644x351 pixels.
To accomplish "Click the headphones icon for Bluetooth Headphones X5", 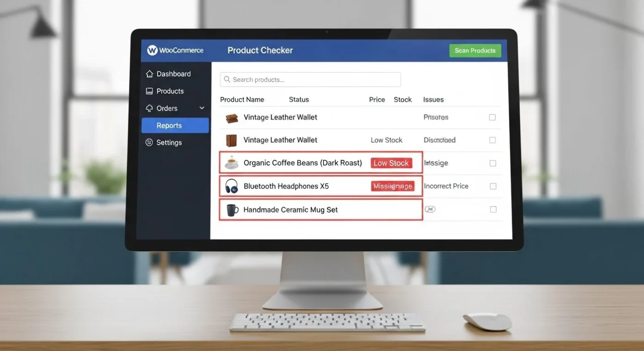I will [231, 186].
